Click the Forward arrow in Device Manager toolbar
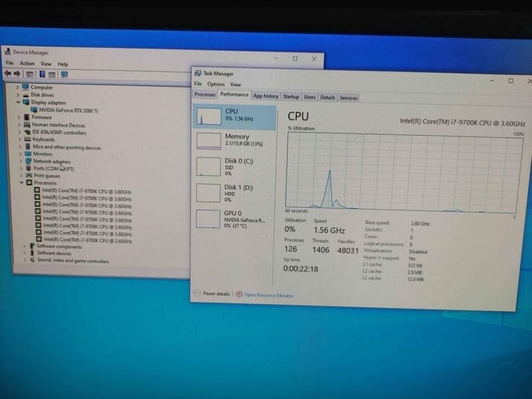The image size is (532, 399). click(17, 73)
